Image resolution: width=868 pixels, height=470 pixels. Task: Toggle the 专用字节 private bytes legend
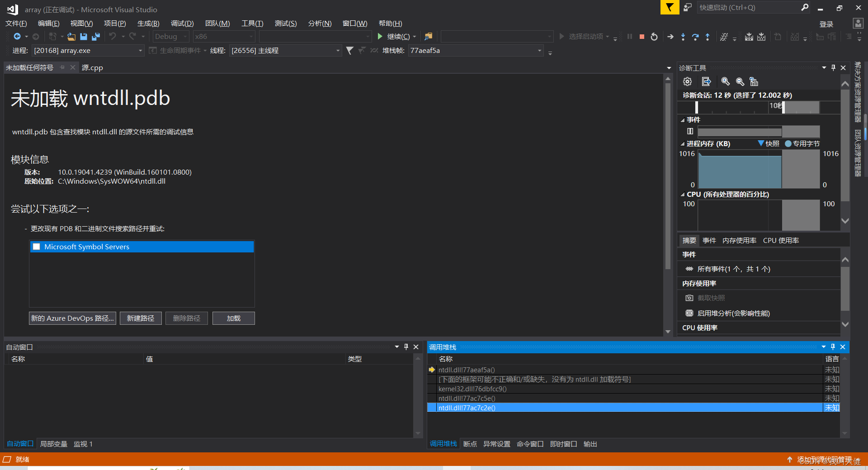click(x=802, y=143)
